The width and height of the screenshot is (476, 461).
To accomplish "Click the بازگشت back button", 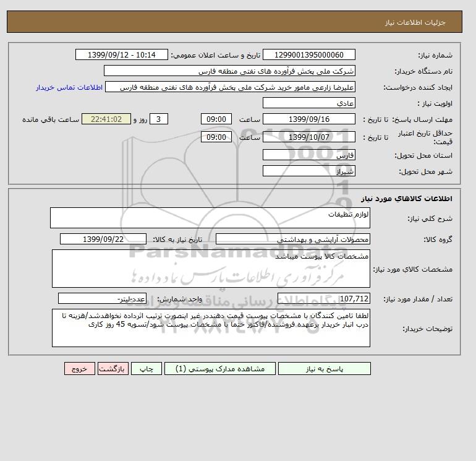I will [x=113, y=369].
